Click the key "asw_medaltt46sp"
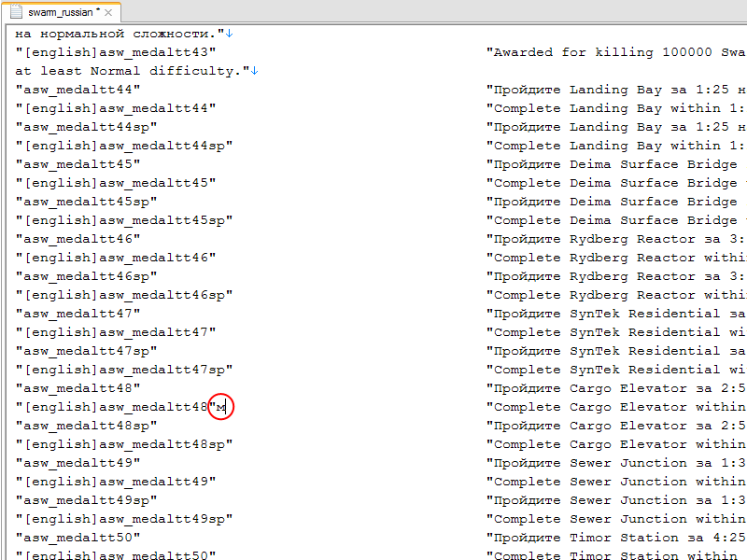 click(x=86, y=276)
